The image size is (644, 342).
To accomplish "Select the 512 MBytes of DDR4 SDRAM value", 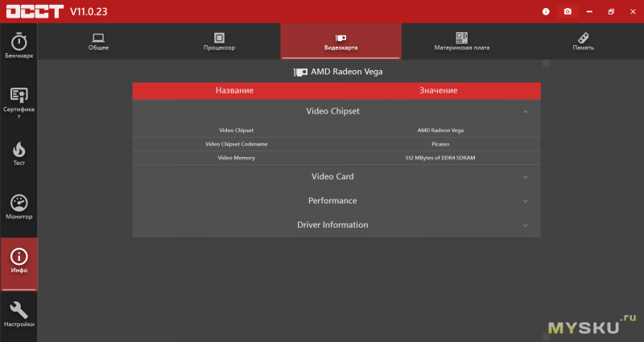I will [440, 158].
